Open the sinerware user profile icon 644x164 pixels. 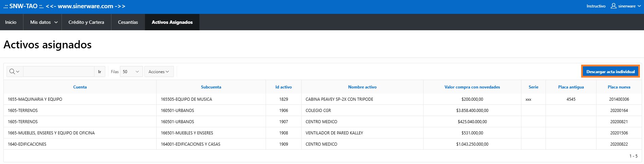click(x=613, y=6)
